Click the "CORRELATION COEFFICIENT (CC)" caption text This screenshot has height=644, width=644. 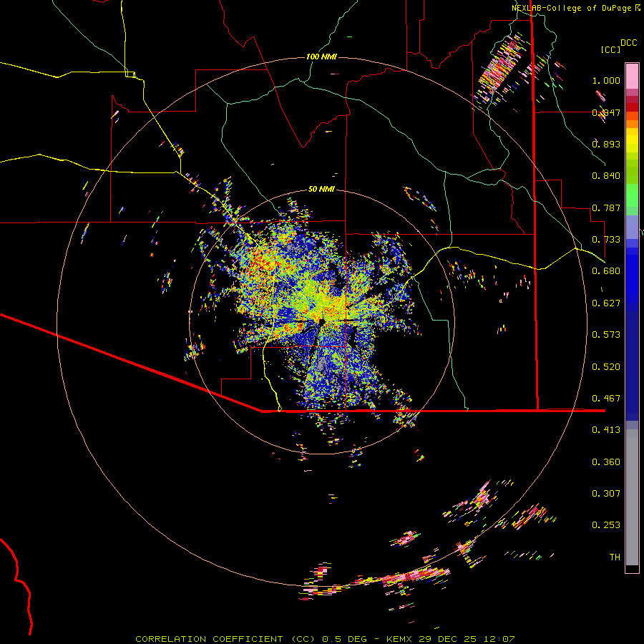225,639
